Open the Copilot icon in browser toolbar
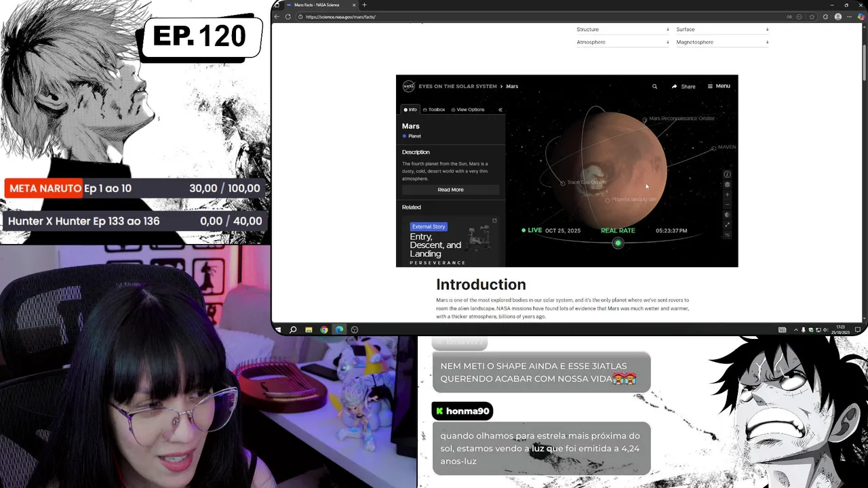 click(x=861, y=17)
